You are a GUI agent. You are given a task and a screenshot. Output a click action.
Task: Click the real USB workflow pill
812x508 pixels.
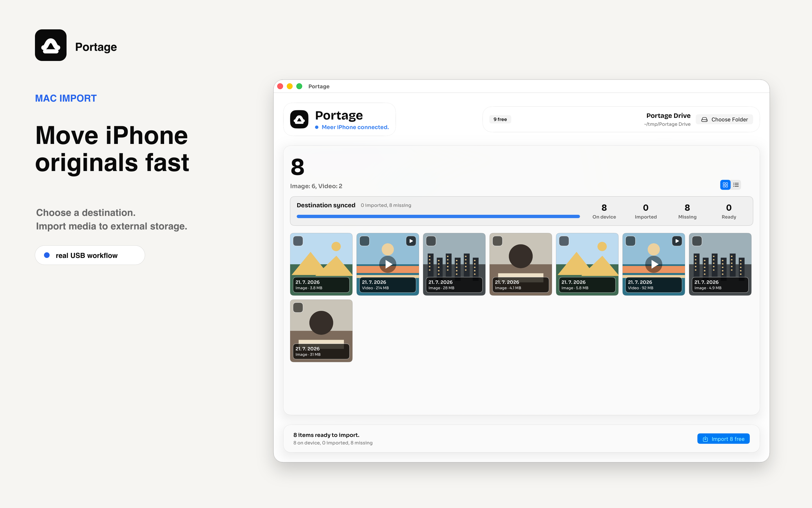pos(90,255)
